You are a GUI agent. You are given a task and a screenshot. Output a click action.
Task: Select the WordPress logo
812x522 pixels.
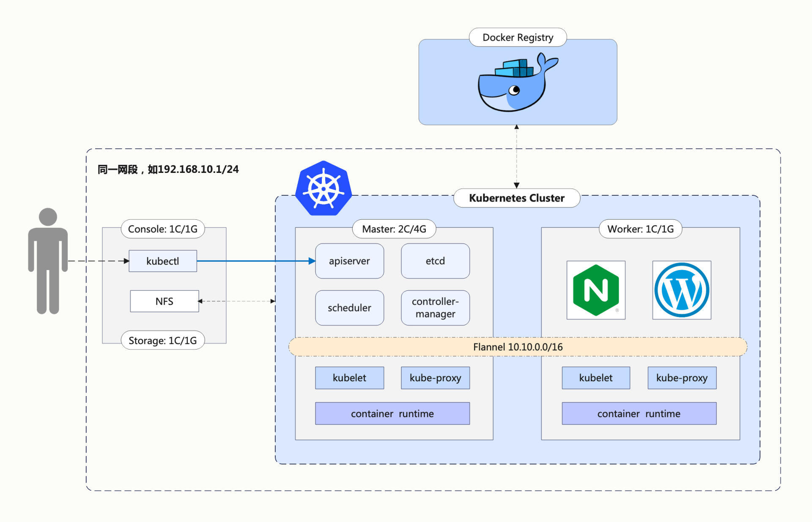pos(681,290)
